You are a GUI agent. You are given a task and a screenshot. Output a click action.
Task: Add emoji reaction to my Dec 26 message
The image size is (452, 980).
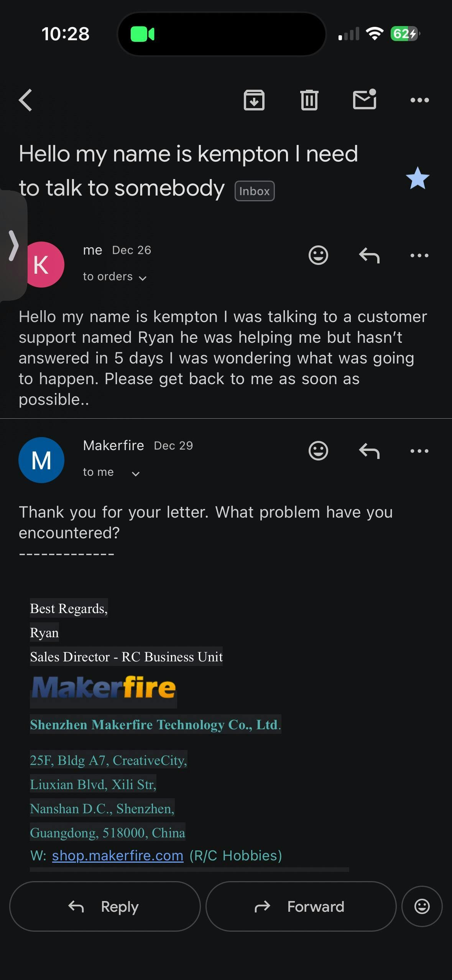pyautogui.click(x=318, y=255)
